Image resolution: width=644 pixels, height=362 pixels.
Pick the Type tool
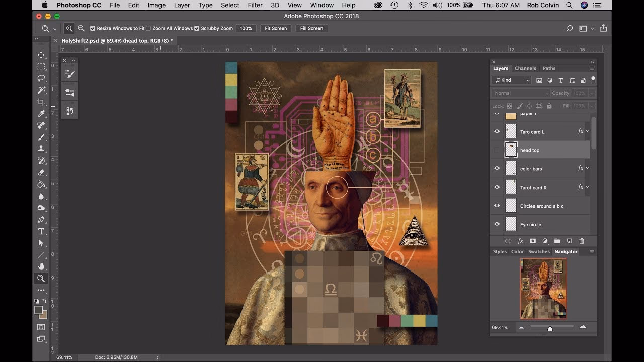coord(41,232)
